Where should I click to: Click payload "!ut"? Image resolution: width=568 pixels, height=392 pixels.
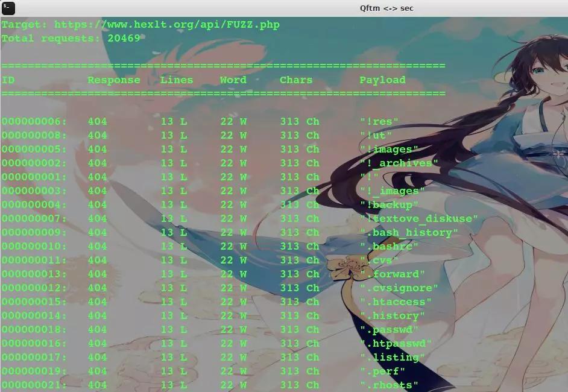pyautogui.click(x=376, y=135)
